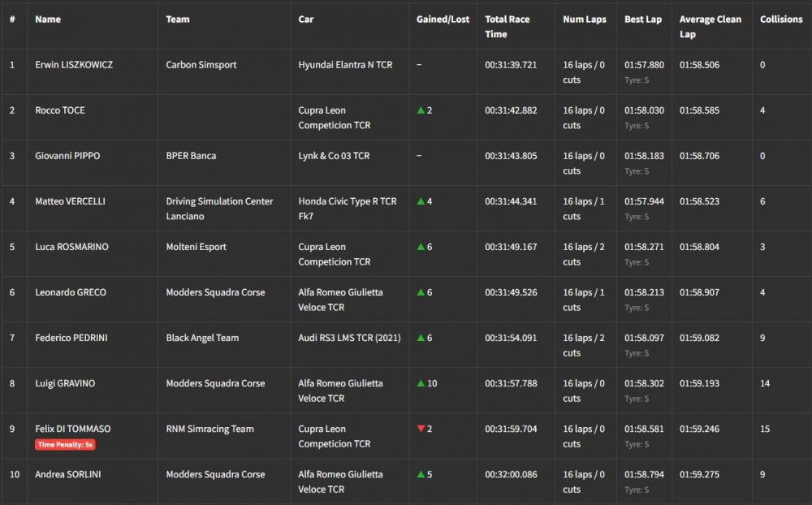The image size is (812, 505).
Task: Click the Total Race Time column header
Action: coord(507,27)
